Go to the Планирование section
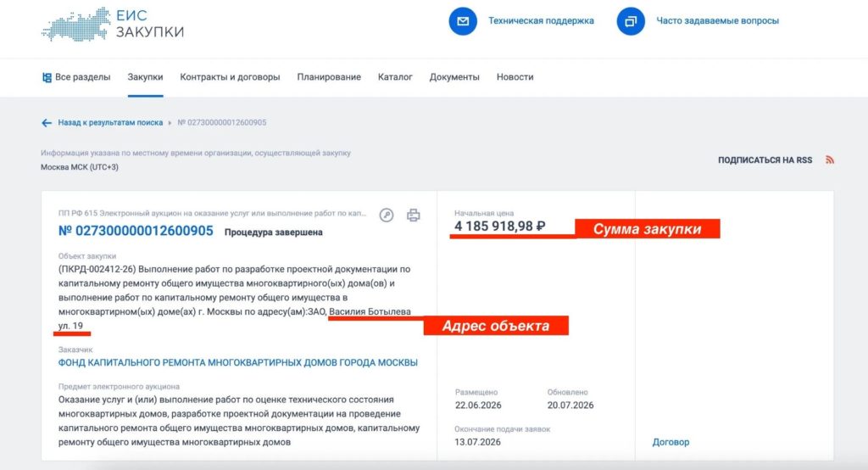The height and width of the screenshot is (470, 868). coord(329,77)
